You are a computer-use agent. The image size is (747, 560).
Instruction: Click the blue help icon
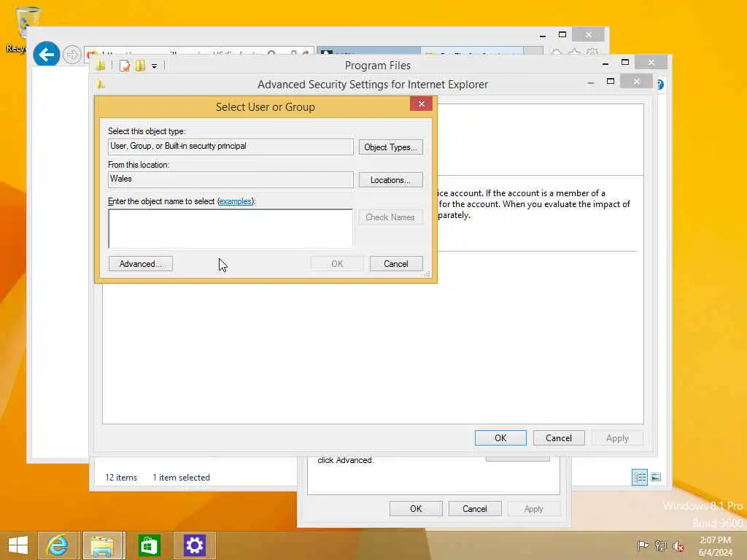[659, 85]
